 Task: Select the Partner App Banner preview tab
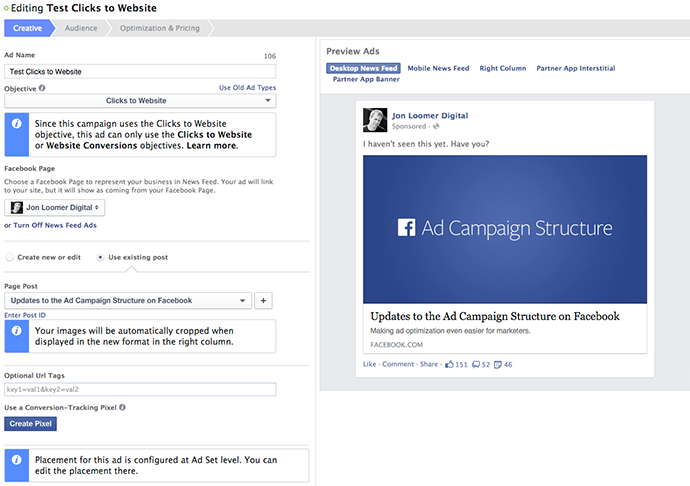[x=366, y=79]
